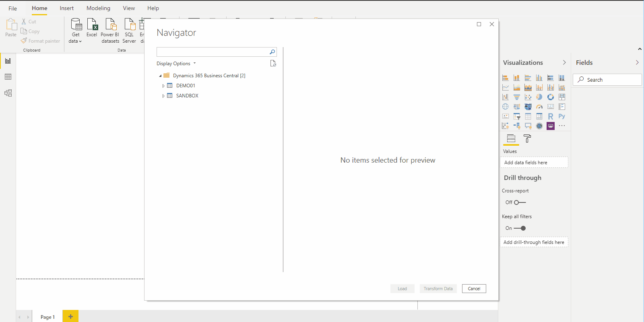Viewport: 644px width, 322px height.
Task: Select the Q&A visual
Action: (x=528, y=126)
